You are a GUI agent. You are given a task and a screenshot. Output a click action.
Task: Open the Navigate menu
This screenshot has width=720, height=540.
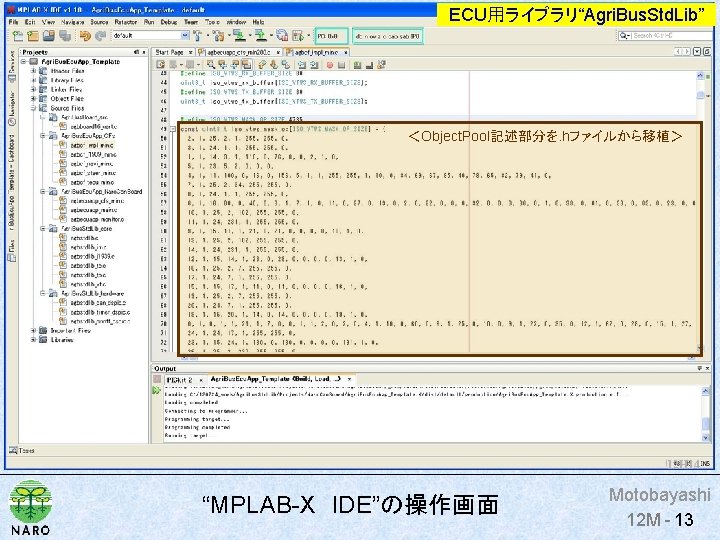coord(73,22)
